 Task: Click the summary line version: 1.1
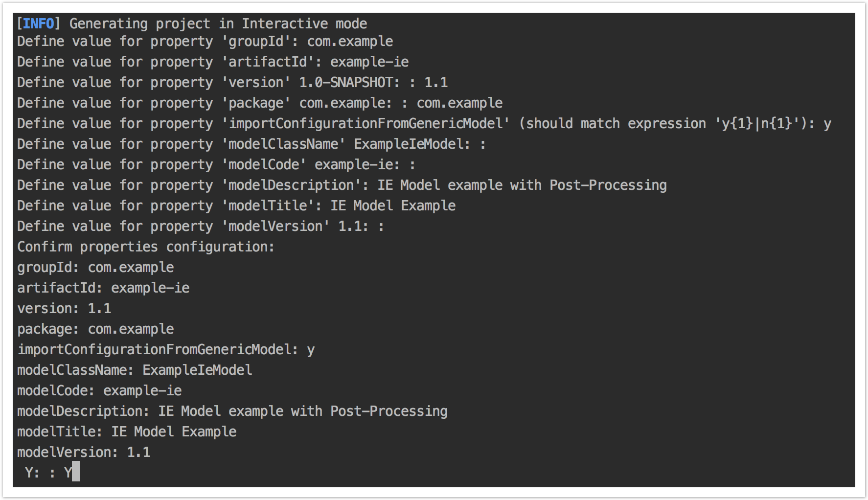(x=65, y=309)
